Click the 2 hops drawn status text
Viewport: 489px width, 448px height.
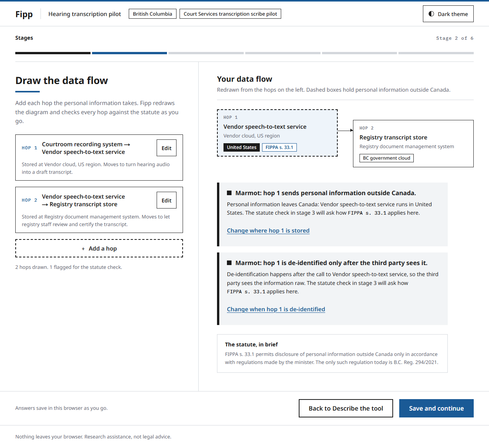point(69,267)
